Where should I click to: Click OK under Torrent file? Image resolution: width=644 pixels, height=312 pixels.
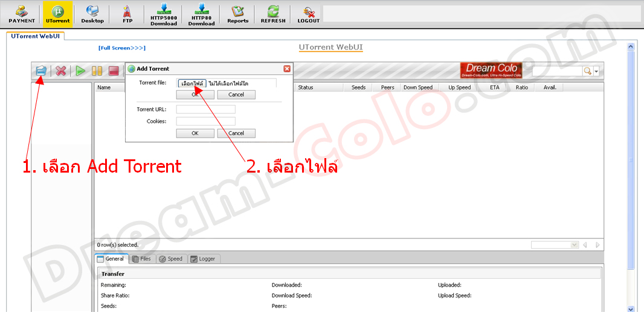click(195, 94)
